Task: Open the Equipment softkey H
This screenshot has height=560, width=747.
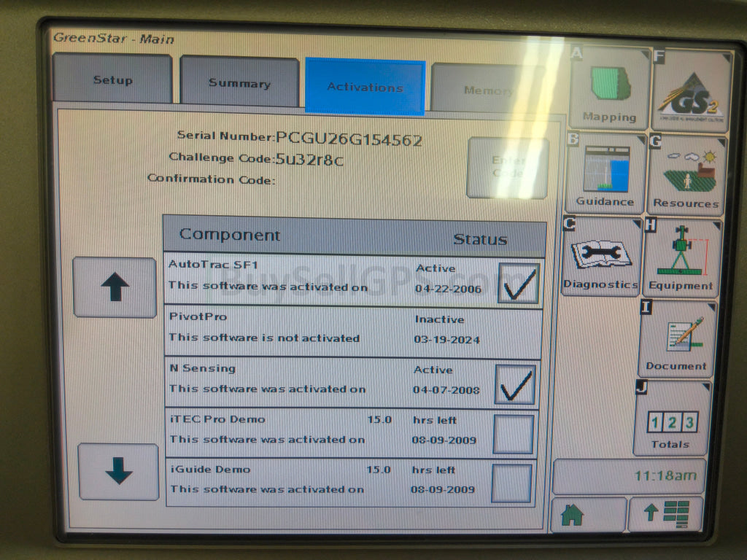Action: coord(681,259)
